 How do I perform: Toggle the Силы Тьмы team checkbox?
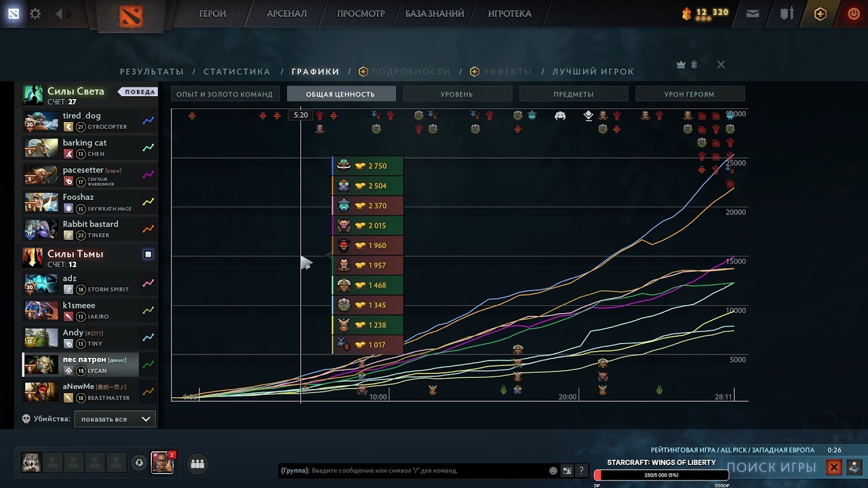point(148,254)
